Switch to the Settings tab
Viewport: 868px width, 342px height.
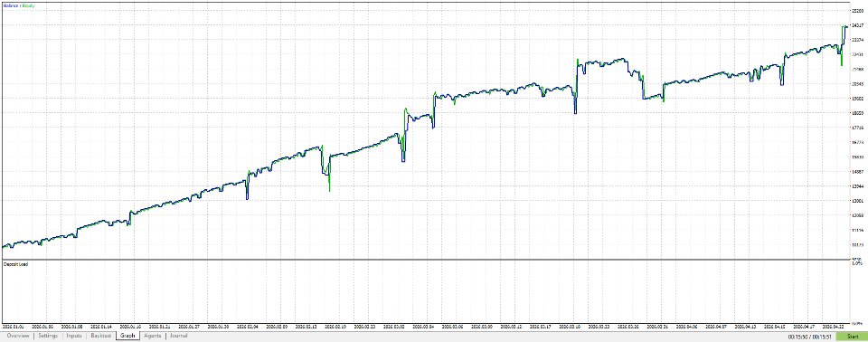(48, 336)
